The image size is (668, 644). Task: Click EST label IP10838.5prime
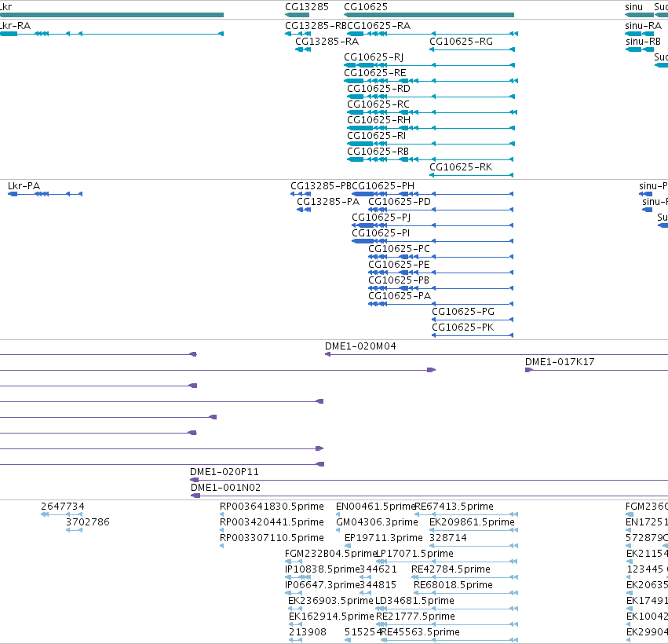tap(323, 570)
